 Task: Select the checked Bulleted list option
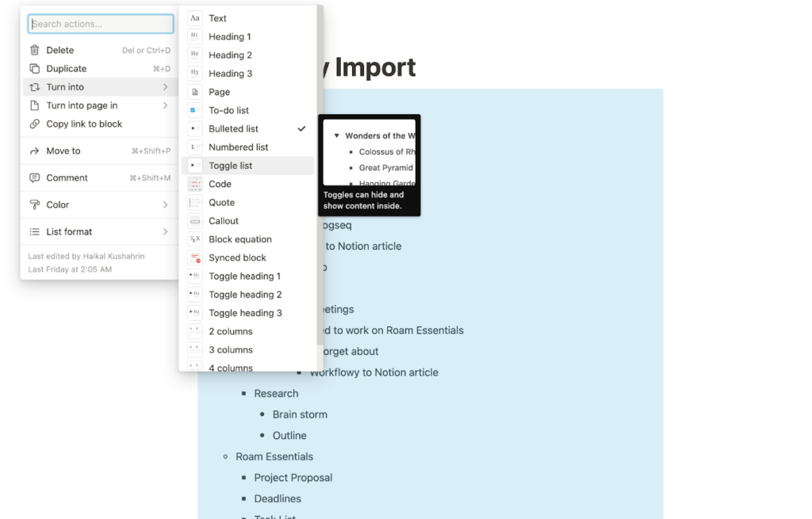point(248,129)
